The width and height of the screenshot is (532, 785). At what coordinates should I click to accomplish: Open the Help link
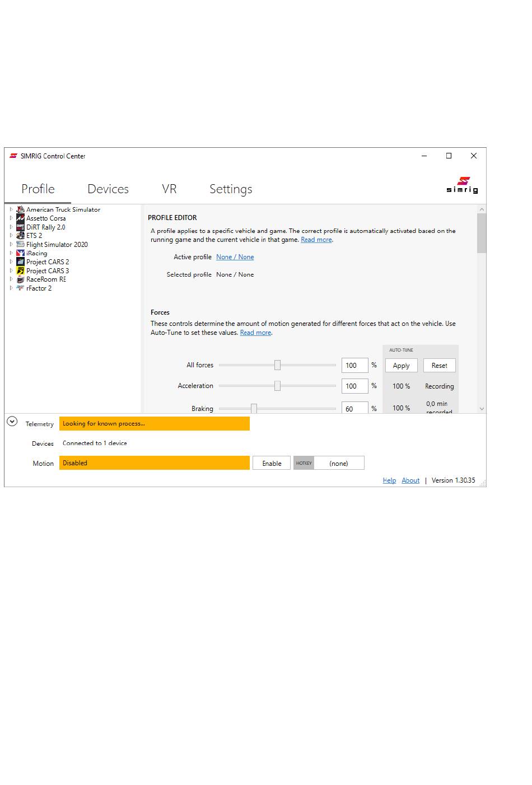[389, 480]
